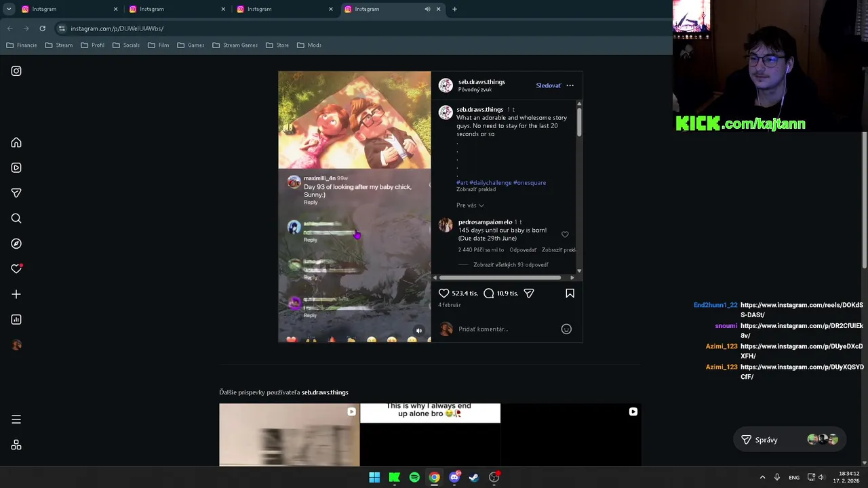The width and height of the screenshot is (868, 488).
Task: Open Discord from the taskbar
Action: [454, 478]
